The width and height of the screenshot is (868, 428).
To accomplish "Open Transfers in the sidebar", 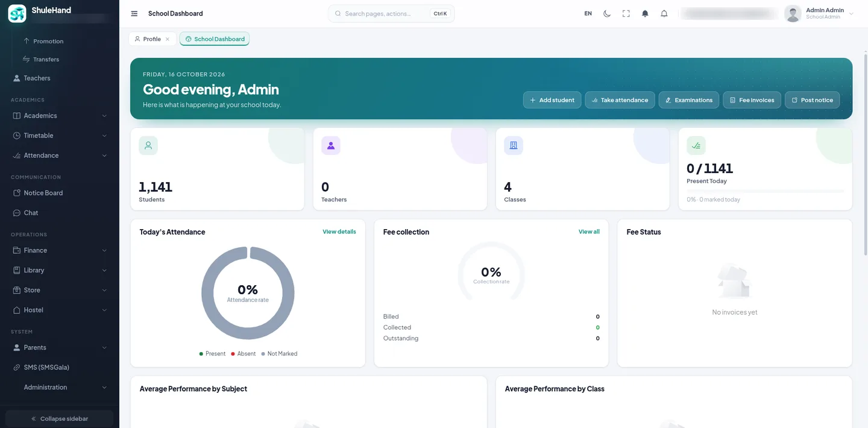I will coord(46,59).
